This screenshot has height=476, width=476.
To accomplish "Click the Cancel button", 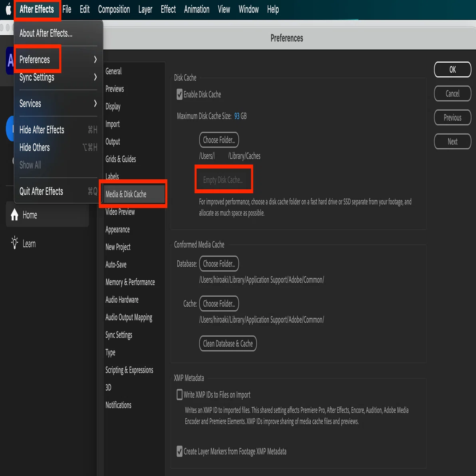I will click(452, 93).
